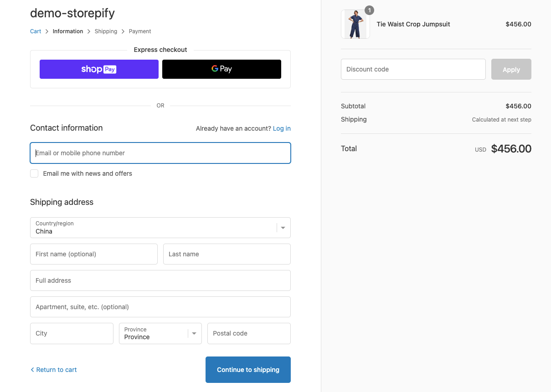Image resolution: width=551 pixels, height=392 pixels.
Task: Click the demo-storepify store title
Action: click(x=72, y=13)
